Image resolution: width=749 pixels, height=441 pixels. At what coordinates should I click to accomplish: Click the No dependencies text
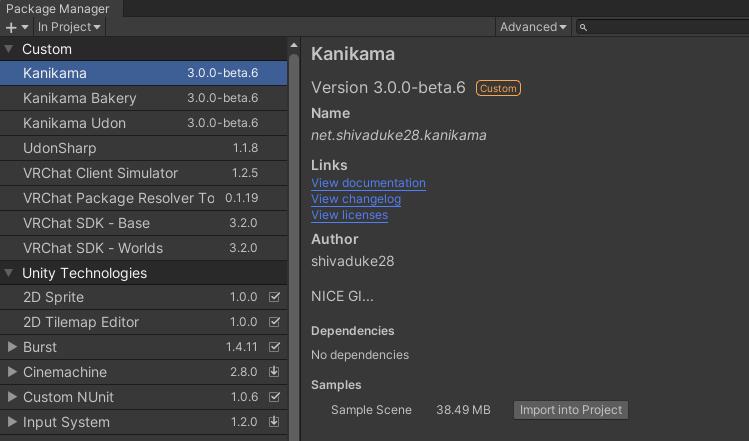tap(360, 355)
